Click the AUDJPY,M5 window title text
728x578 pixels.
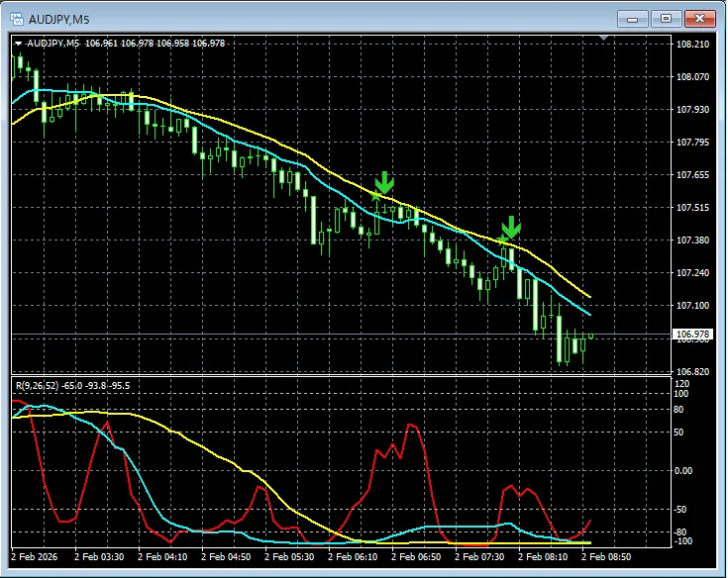pyautogui.click(x=59, y=20)
